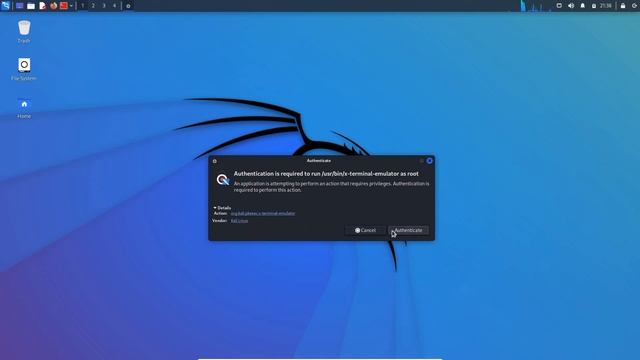Launch Firefox from the top panel
Viewport: 640px width, 360px height.
click(53, 6)
